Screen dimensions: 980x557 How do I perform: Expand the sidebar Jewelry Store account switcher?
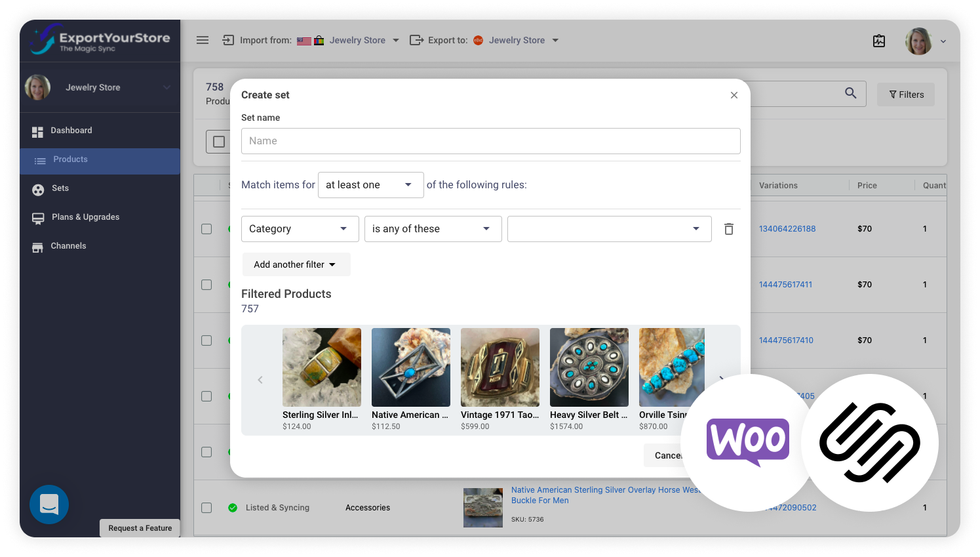click(x=167, y=87)
